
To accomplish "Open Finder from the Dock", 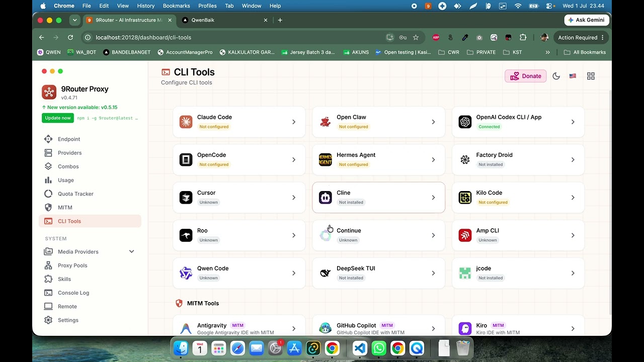I will click(x=181, y=348).
